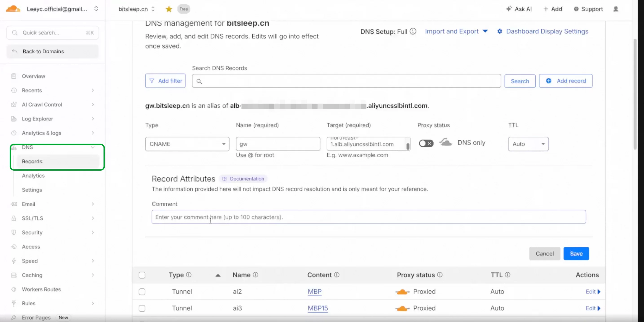
Task: Check the select-all records checkbox
Action: pyautogui.click(x=142, y=275)
